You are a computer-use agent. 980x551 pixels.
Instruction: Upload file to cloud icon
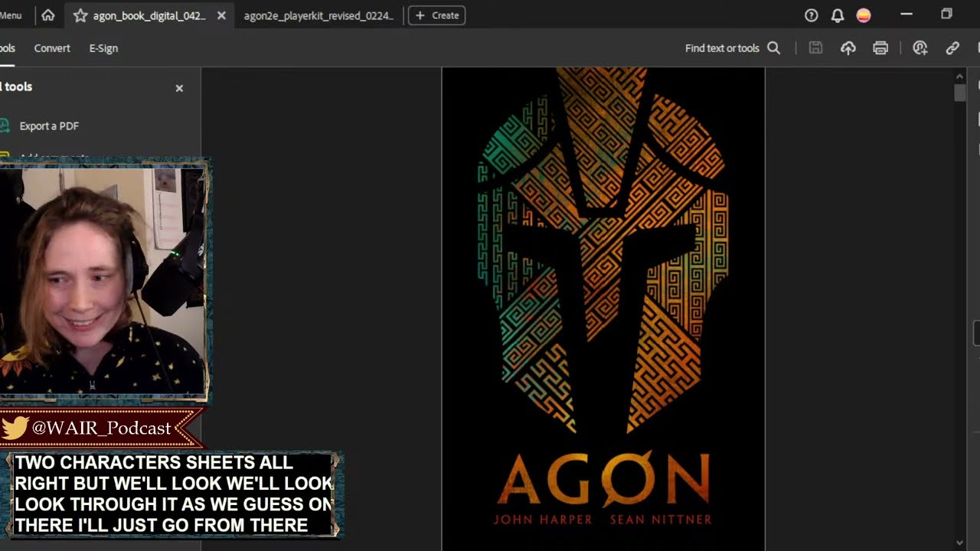pyautogui.click(x=848, y=48)
